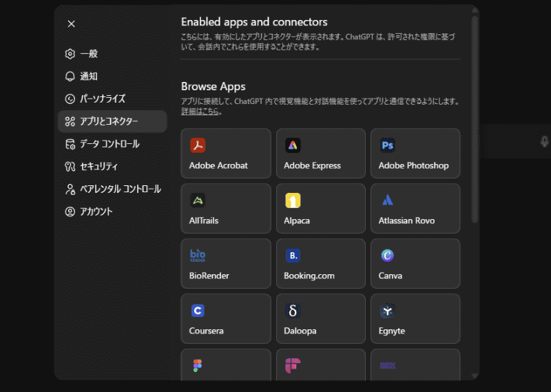The width and height of the screenshot is (551, 392).
Task: Click the scrollbar up arrow
Action: [x=475, y=10]
